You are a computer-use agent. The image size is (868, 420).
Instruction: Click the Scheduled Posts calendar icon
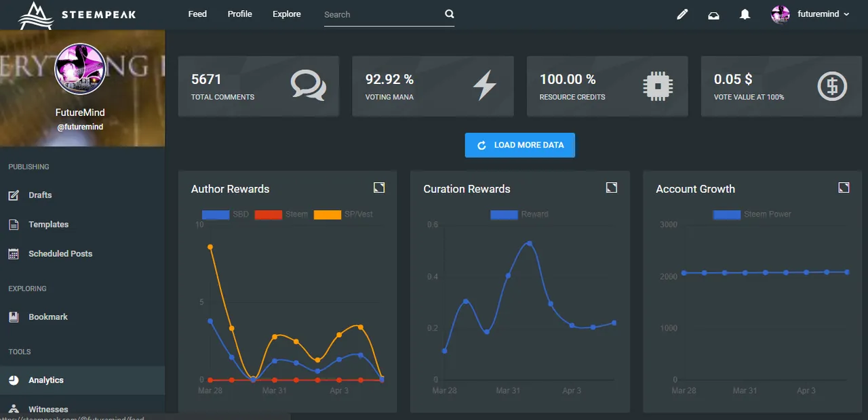[x=14, y=254]
